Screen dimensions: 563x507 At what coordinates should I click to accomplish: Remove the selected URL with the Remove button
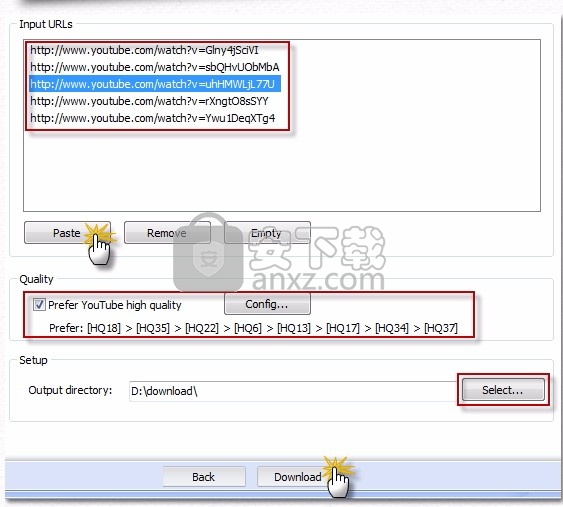tap(167, 233)
